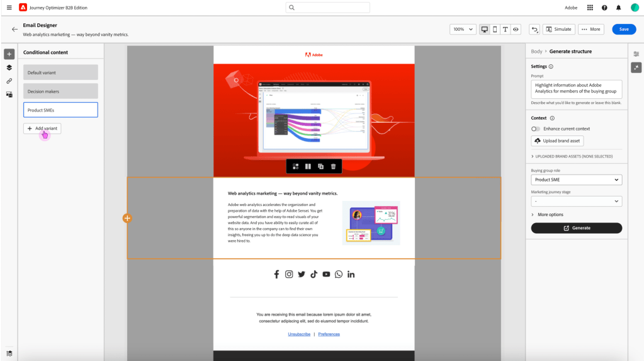Click the Unsubscribe link
This screenshot has height=361, width=644.
[299, 335]
